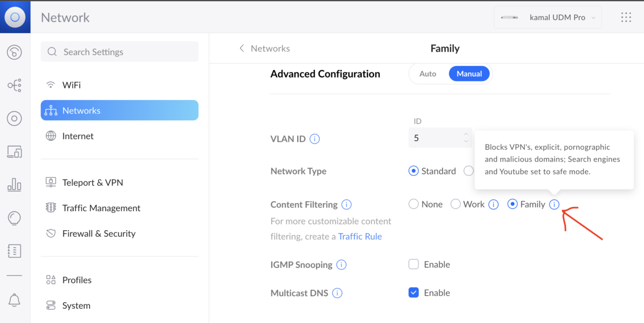Viewport: 644px width, 323px height.
Task: Expand the Profiles settings section
Action: click(x=75, y=280)
